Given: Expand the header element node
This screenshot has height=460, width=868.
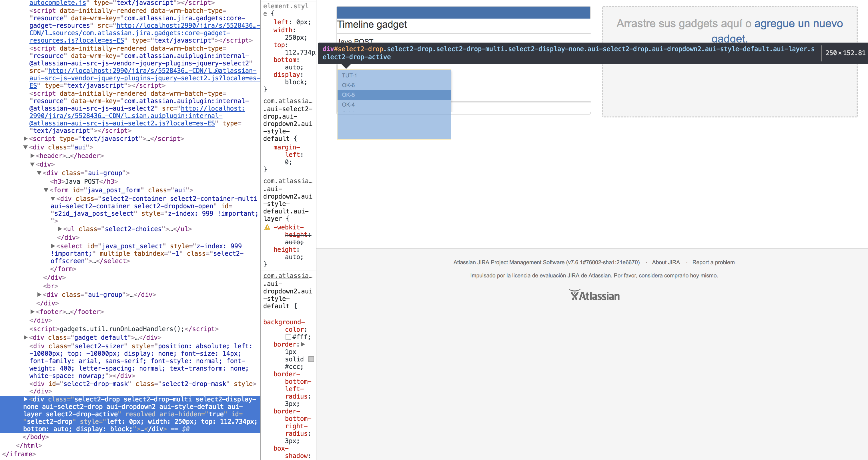Looking at the screenshot, I should [32, 156].
